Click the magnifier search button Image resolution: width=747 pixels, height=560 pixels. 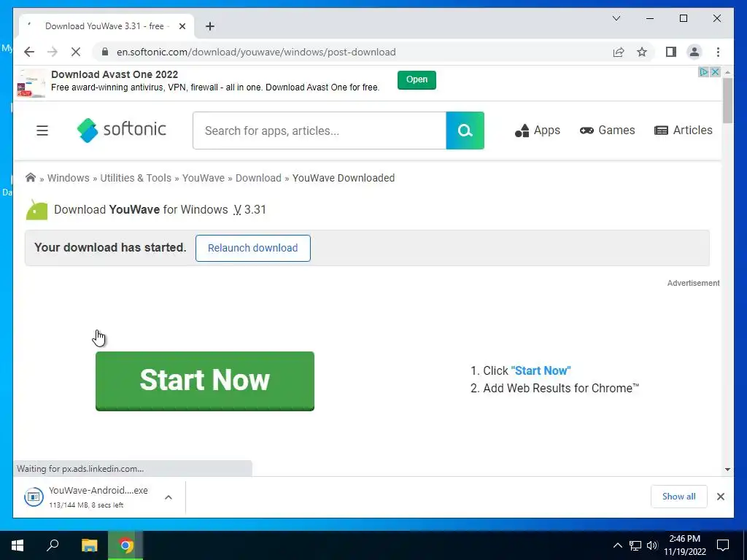click(x=465, y=131)
